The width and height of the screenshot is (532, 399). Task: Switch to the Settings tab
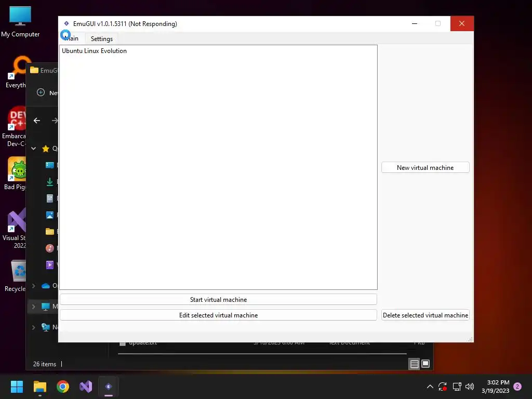pyautogui.click(x=102, y=38)
